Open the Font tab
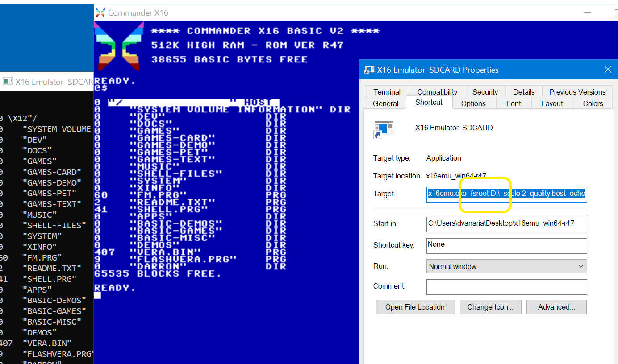The image size is (618, 364). tap(514, 103)
